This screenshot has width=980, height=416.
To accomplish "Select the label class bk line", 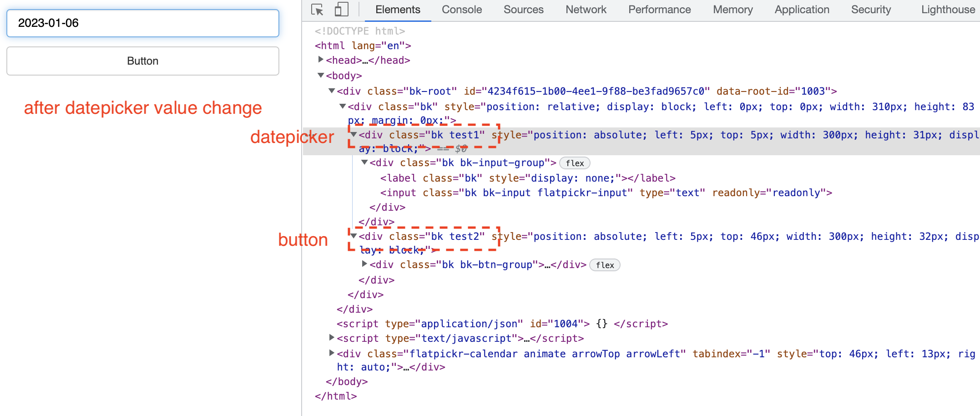I will (x=528, y=178).
